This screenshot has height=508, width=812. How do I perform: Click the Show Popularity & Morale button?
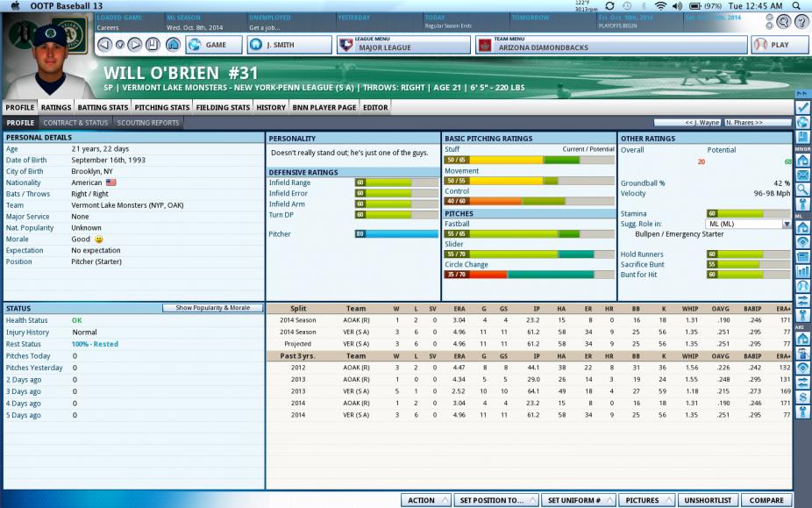[213, 308]
